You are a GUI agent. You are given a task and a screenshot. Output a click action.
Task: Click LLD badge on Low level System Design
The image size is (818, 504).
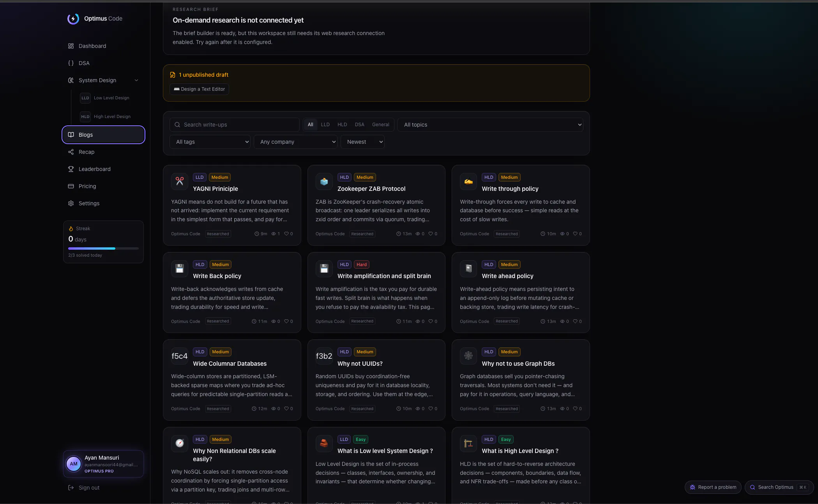pyautogui.click(x=344, y=439)
